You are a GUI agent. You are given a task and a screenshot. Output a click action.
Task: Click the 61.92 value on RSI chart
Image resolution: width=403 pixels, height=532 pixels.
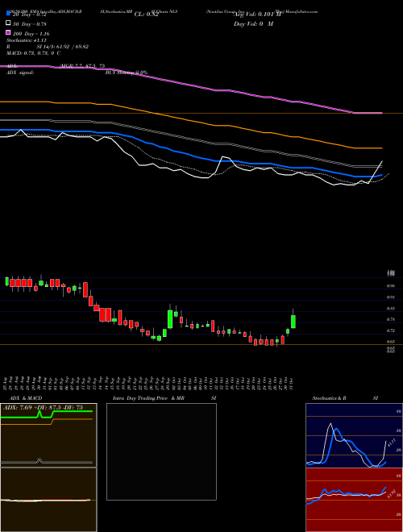393,493
